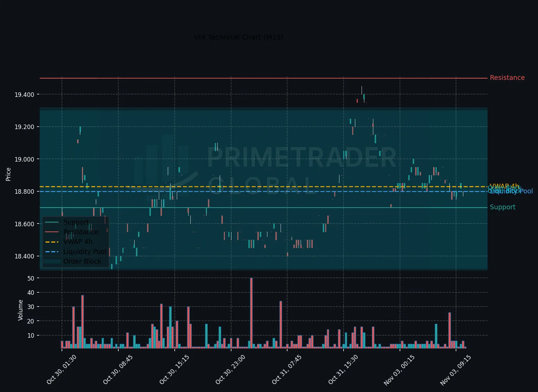
Task: Select the 40 tick on the volume axis
Action: point(31,293)
